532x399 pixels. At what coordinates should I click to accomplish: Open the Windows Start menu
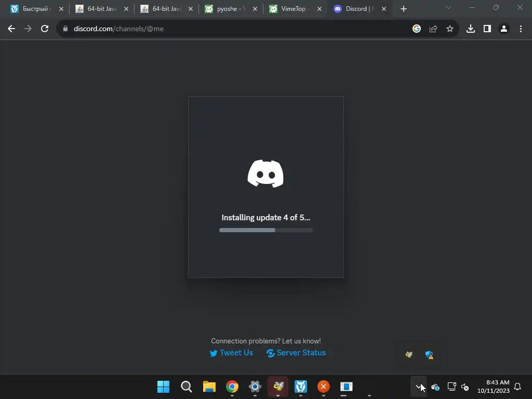click(163, 387)
